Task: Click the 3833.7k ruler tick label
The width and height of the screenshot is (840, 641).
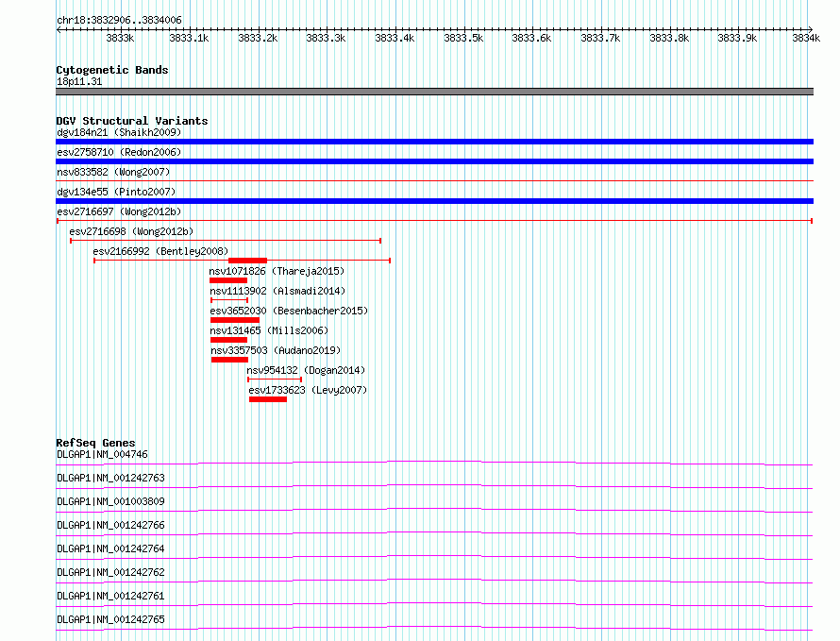Action: point(600,38)
